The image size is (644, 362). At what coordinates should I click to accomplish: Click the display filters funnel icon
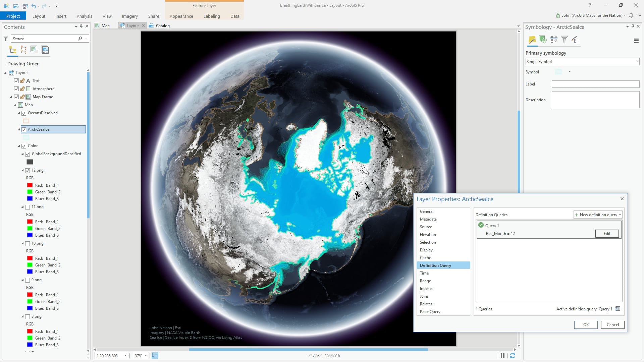(565, 40)
